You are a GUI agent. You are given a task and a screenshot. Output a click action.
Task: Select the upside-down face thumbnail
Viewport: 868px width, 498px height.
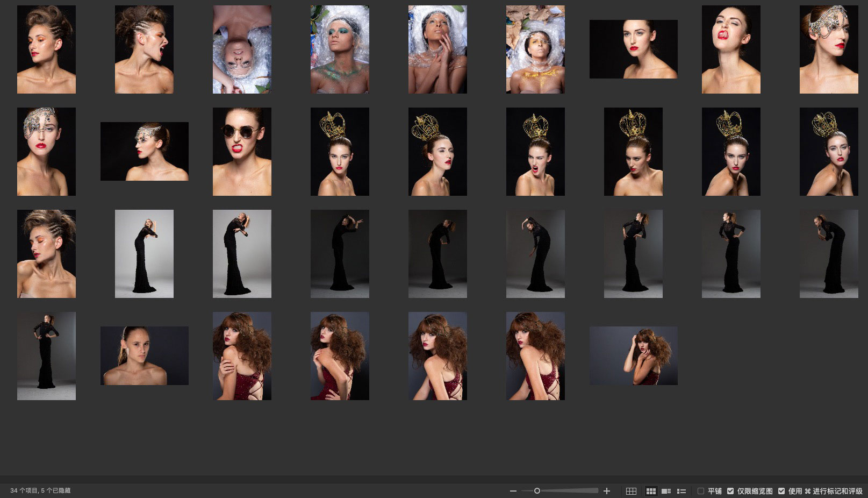(242, 49)
